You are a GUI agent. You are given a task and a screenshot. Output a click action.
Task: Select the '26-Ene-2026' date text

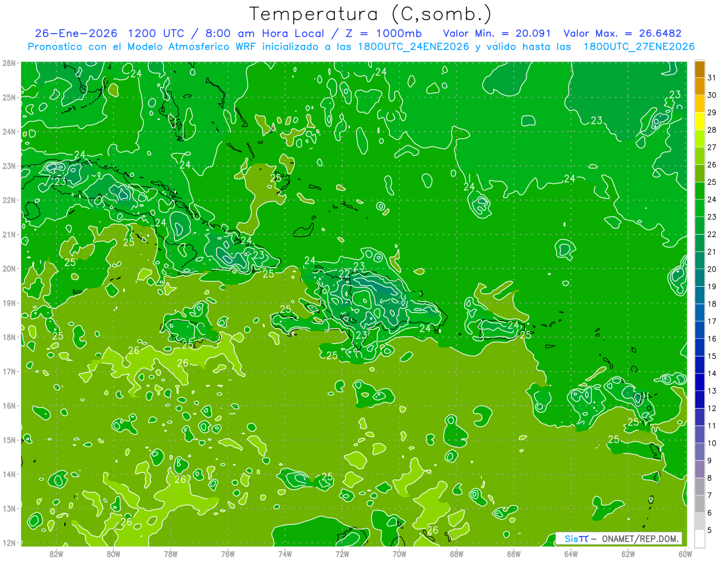(x=75, y=33)
